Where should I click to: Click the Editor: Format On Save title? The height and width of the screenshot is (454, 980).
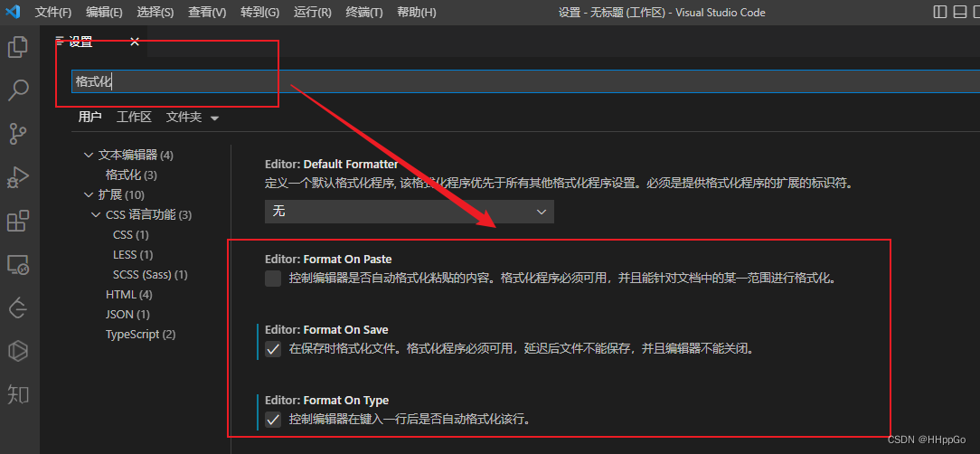326,329
